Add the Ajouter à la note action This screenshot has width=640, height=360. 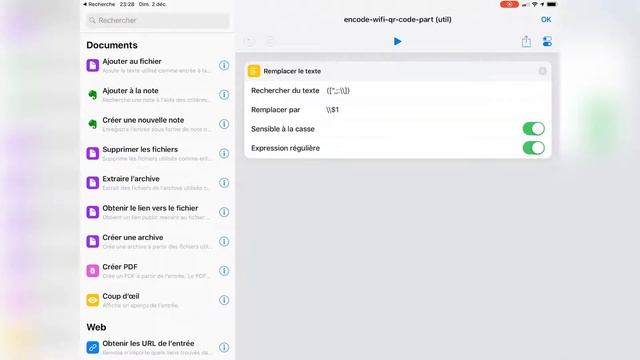[157, 95]
